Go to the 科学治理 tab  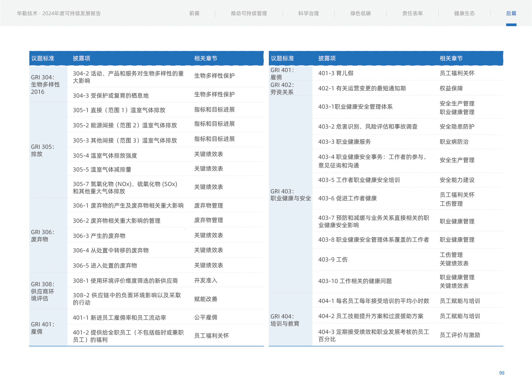coord(308,13)
